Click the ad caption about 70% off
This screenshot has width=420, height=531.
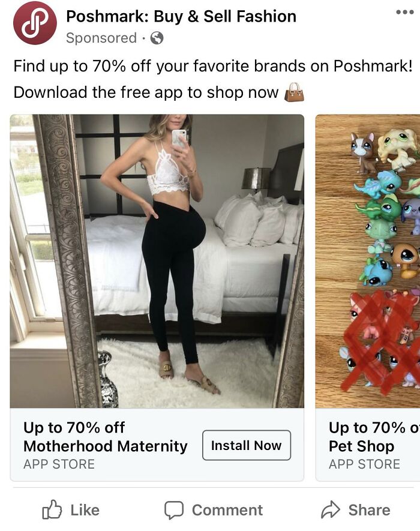coord(213,79)
